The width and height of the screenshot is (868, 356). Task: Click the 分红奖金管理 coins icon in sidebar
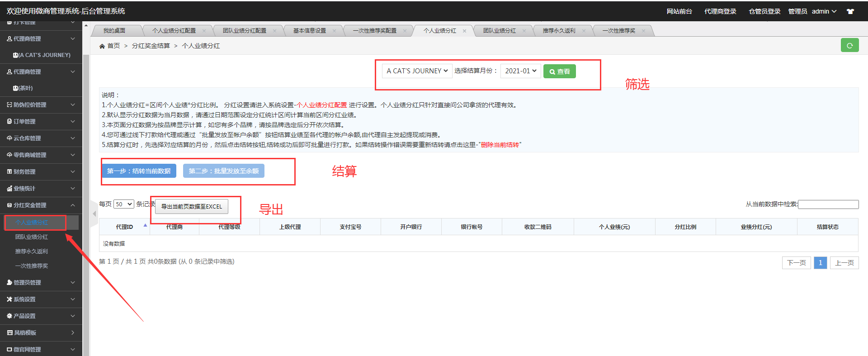[x=9, y=205]
